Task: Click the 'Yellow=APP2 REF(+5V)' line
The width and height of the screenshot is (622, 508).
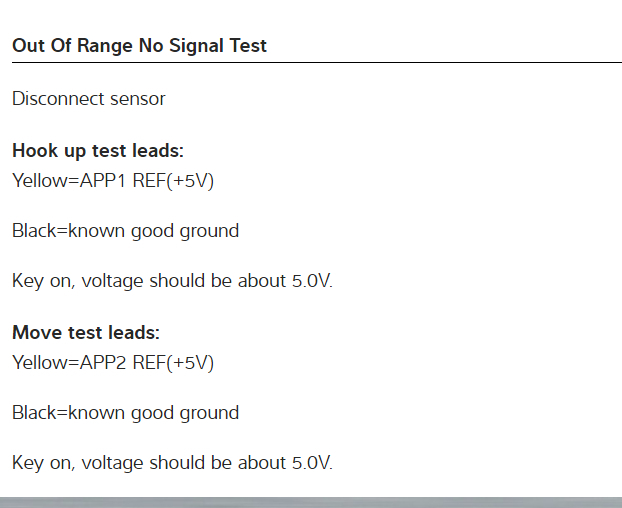Action: [x=113, y=363]
